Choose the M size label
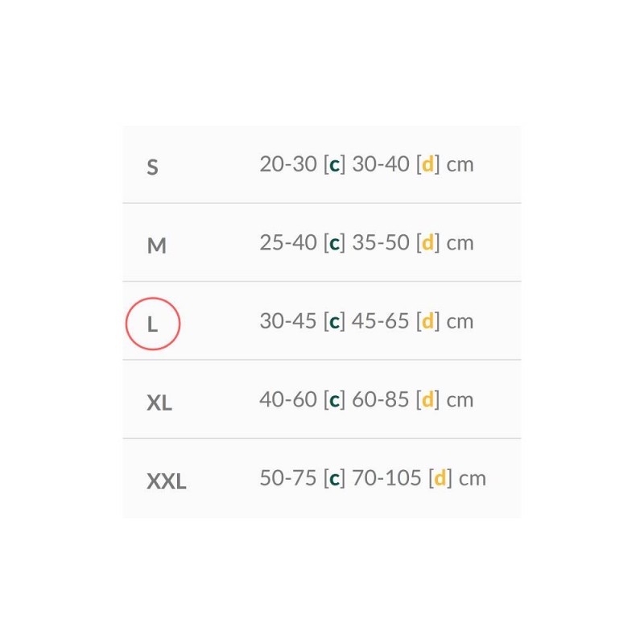The height and width of the screenshot is (644, 644). (x=156, y=246)
